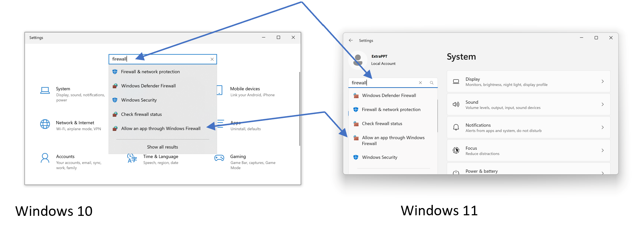
Task: Click Windows Security text in Windows 11 results
Action: [379, 157]
